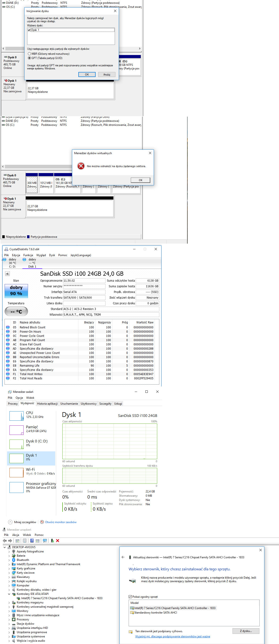
Task: Click the Mniej szczegółów collapse circle icon
Action: coord(10,522)
